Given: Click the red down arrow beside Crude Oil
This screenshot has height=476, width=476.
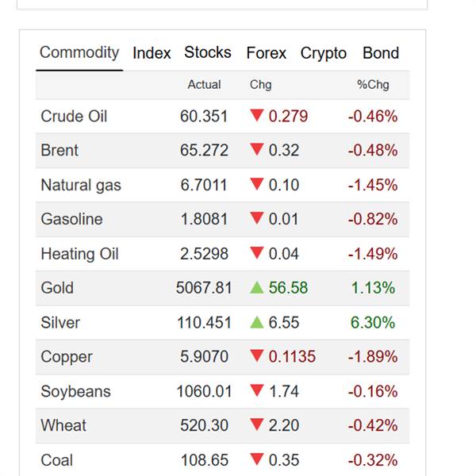Looking at the screenshot, I should [256, 116].
